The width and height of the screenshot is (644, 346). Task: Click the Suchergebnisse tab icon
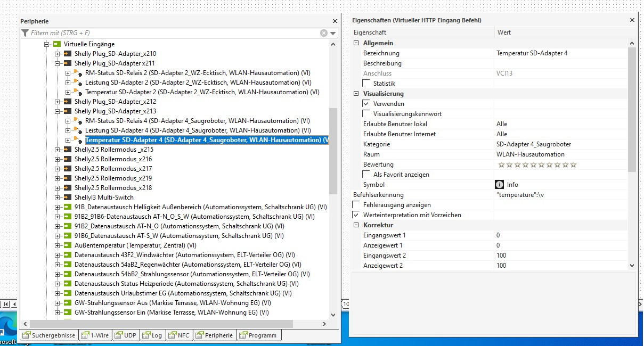(26, 335)
